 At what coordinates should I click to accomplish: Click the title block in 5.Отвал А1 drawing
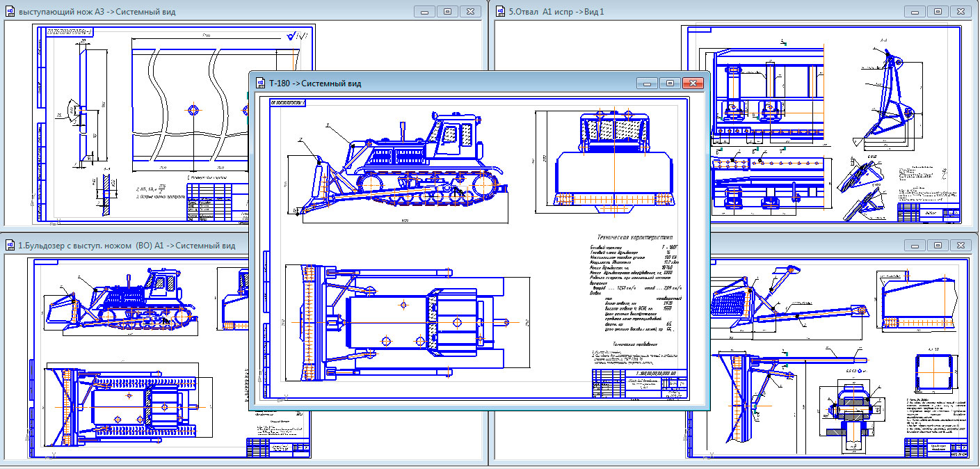(930, 212)
